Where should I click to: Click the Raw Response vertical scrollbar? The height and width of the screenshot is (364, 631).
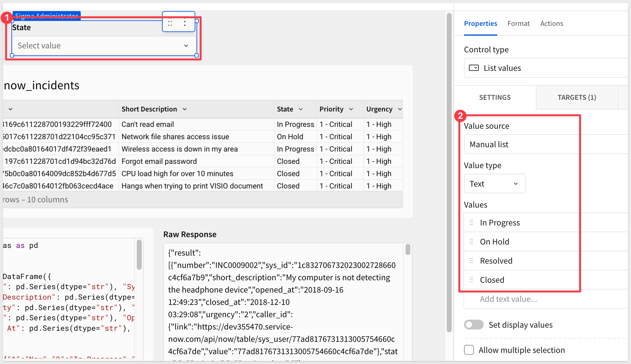point(408,249)
